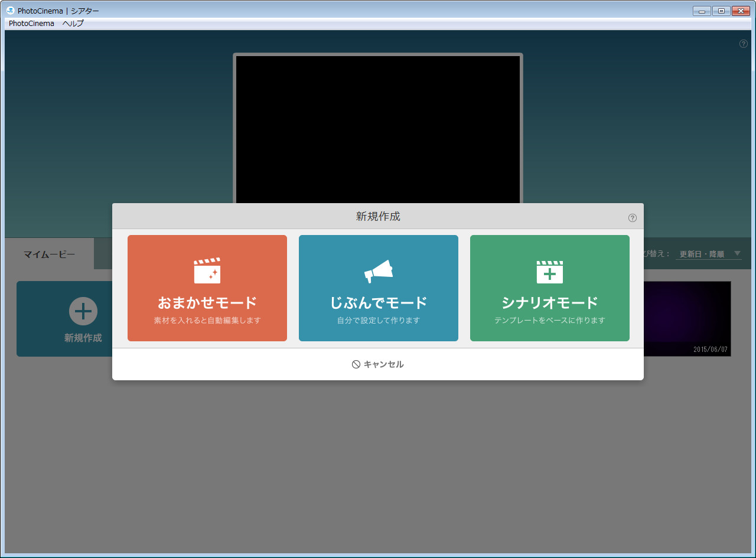Click the plus icon on the 新規作成 tile

tap(83, 311)
